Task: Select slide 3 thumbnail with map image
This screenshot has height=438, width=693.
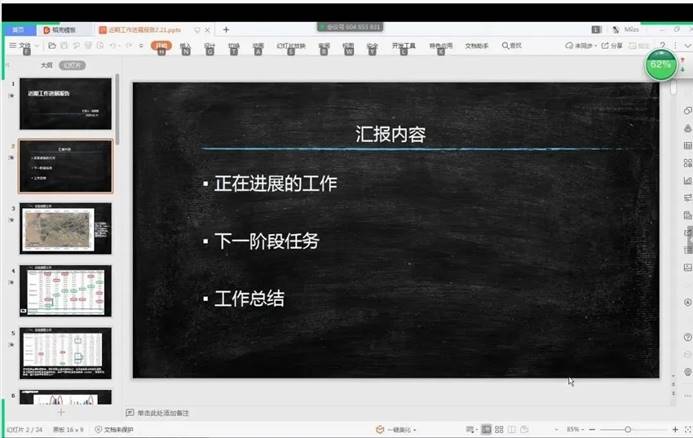Action: click(66, 228)
